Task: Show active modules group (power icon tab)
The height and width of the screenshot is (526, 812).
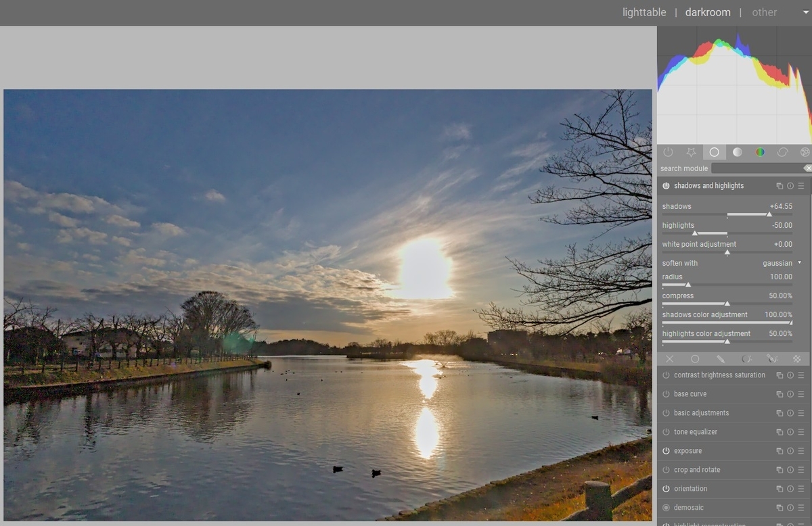Action: (x=669, y=152)
